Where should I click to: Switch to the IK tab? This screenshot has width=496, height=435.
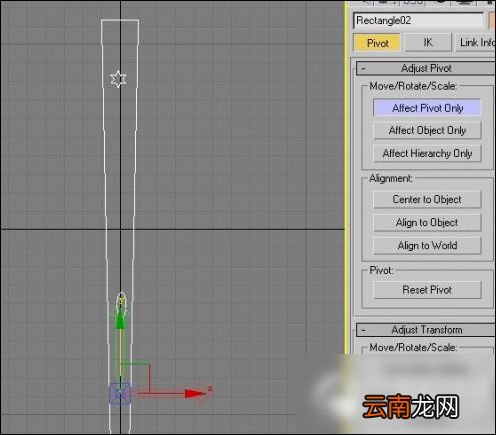click(428, 43)
